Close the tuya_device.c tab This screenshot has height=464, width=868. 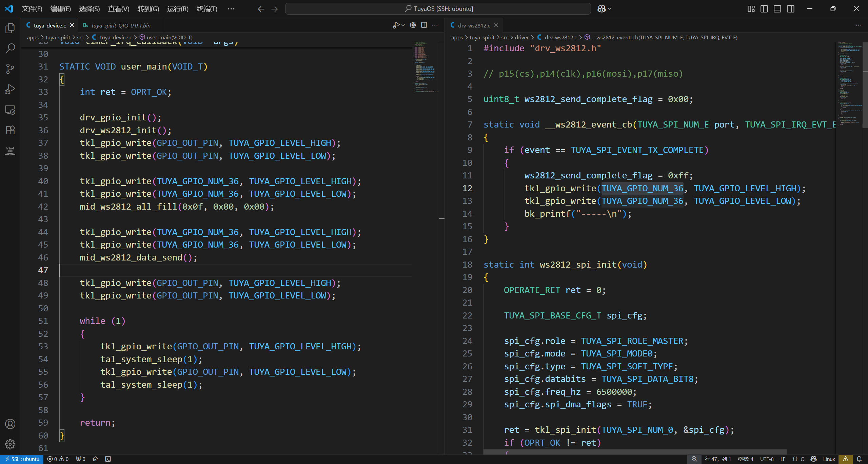tap(72, 25)
